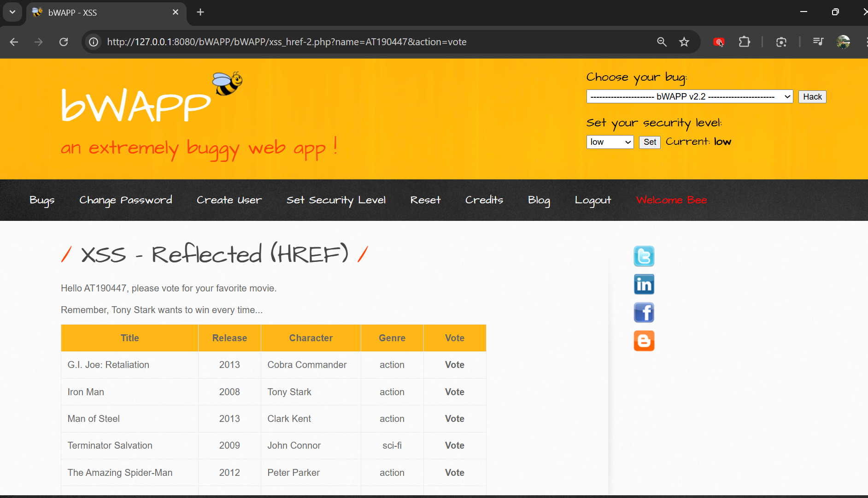This screenshot has height=498, width=868.
Task: Click the Logout menu item
Action: 592,200
